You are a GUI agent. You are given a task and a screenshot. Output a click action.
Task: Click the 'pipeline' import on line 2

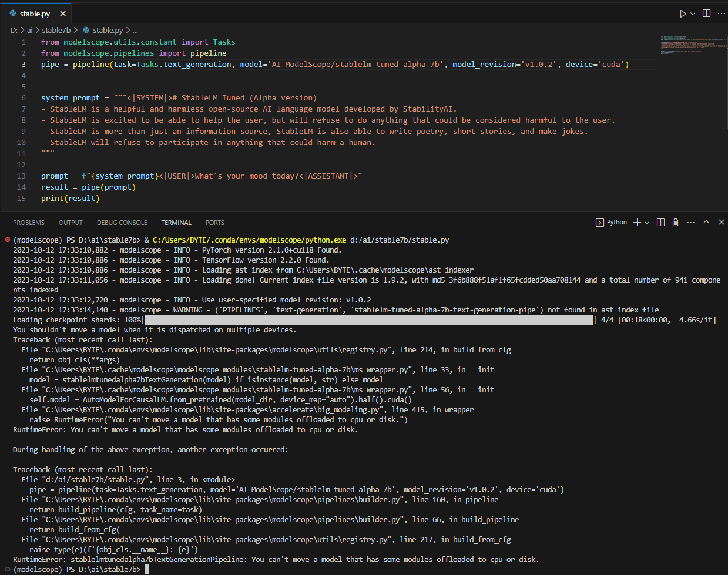(208, 53)
